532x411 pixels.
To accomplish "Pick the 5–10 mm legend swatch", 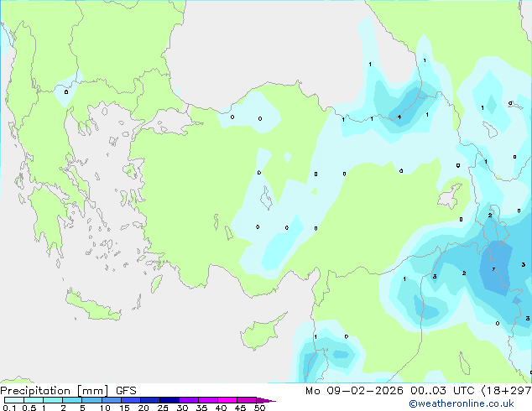I will pos(91,400).
